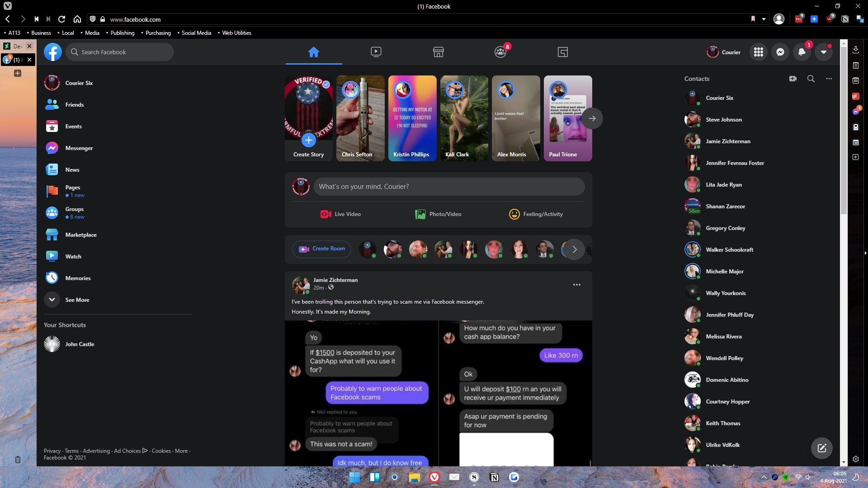868x488 pixels.
Task: Open chat with Lita Jade Ryan
Action: (x=759, y=185)
